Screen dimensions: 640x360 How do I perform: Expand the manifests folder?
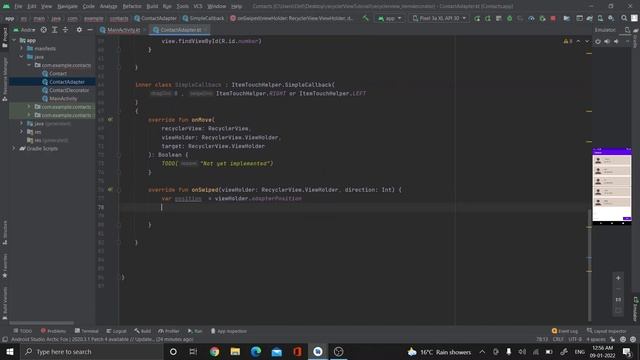(22, 48)
